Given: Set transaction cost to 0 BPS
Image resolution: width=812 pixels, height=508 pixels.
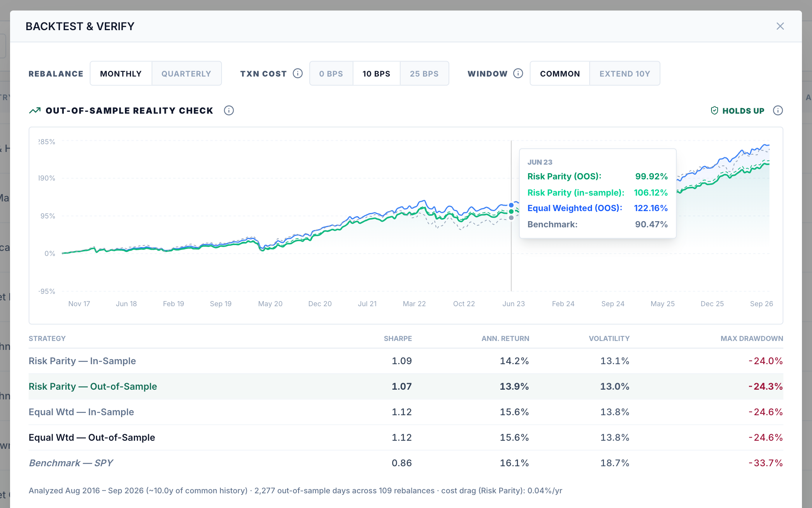Looking at the screenshot, I should 331,73.
